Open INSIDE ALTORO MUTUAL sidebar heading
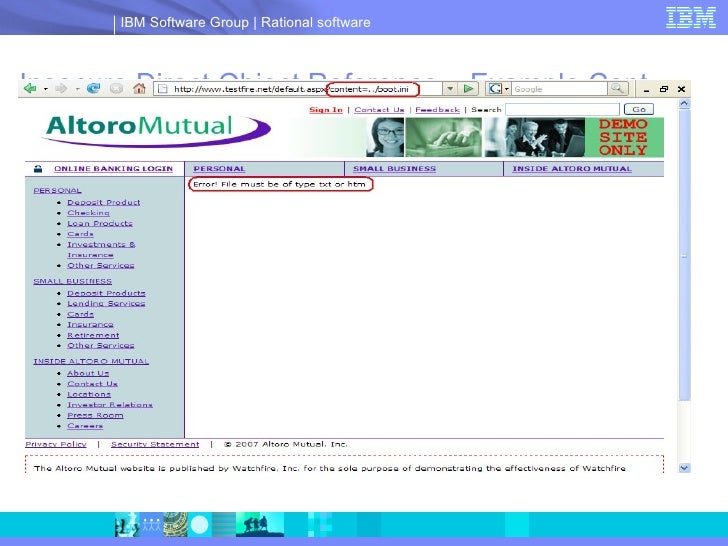 [91, 361]
